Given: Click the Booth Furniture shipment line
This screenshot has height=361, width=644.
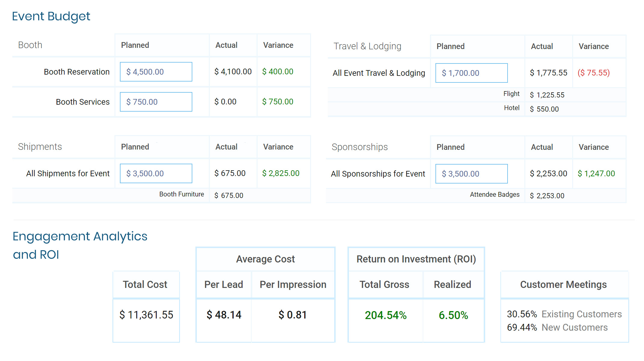Looking at the screenshot, I should tap(182, 194).
